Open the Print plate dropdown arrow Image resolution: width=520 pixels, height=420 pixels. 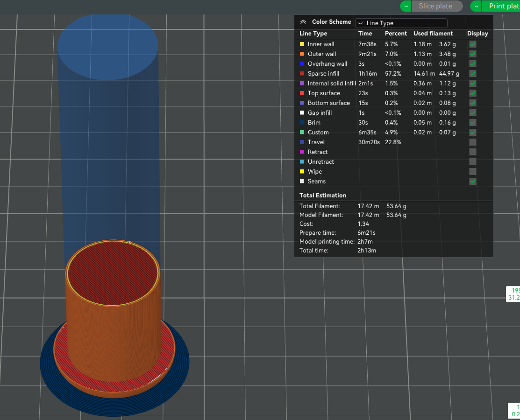(x=476, y=6)
